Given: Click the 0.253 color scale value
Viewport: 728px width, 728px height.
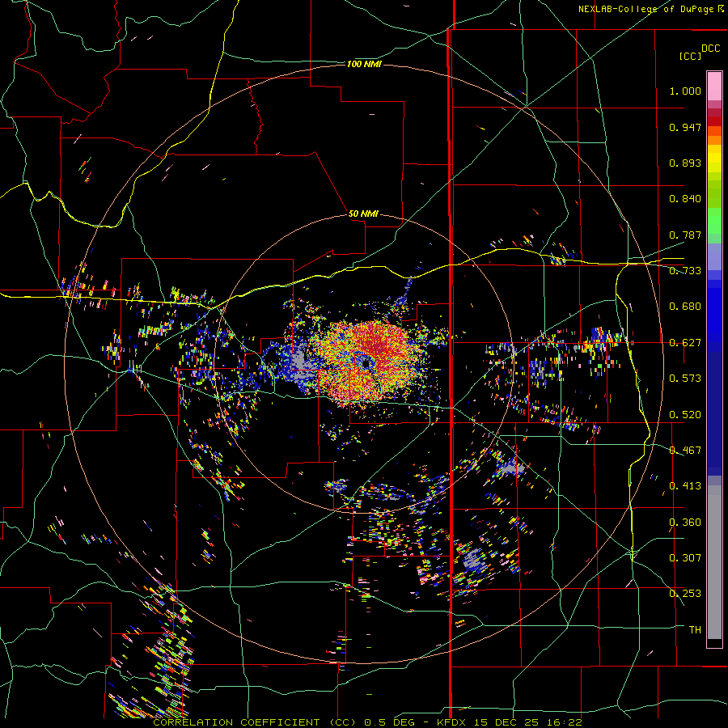Looking at the screenshot, I should click(685, 594).
